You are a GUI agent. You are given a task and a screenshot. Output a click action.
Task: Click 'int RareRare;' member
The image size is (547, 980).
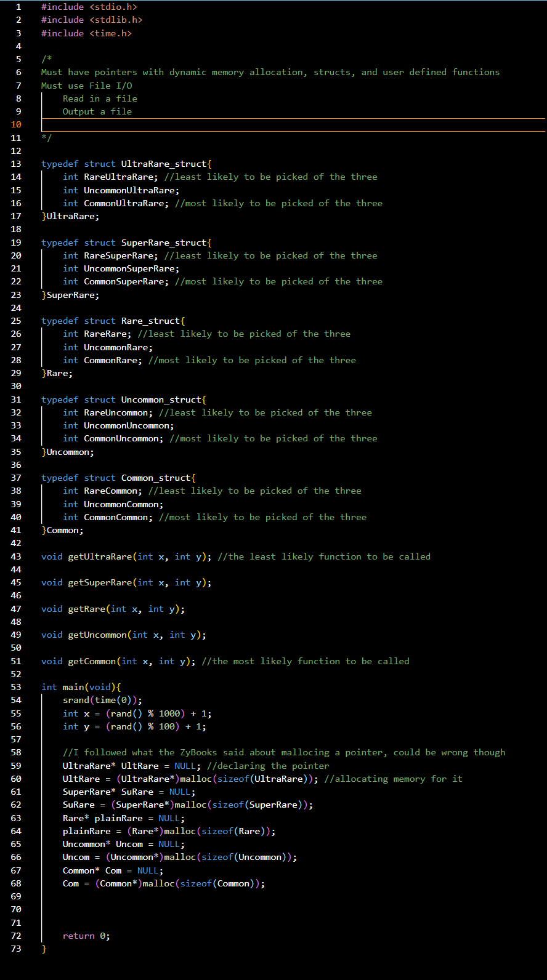pos(97,334)
